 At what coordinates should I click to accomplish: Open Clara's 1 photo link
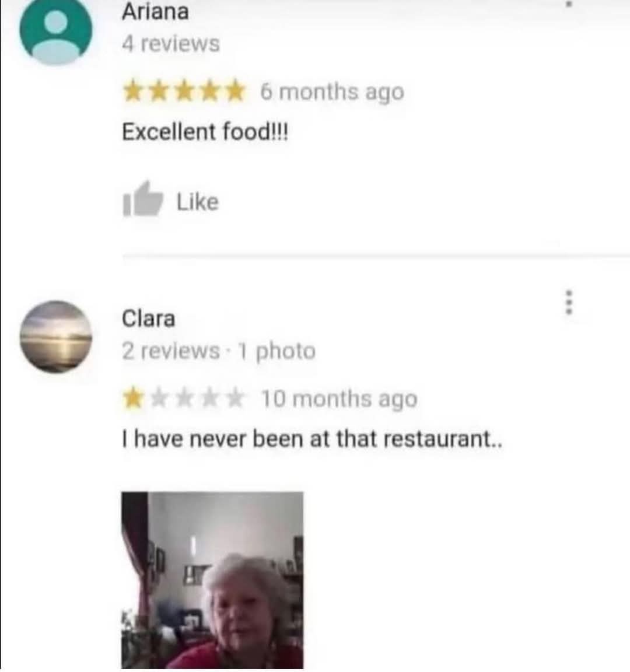[277, 351]
